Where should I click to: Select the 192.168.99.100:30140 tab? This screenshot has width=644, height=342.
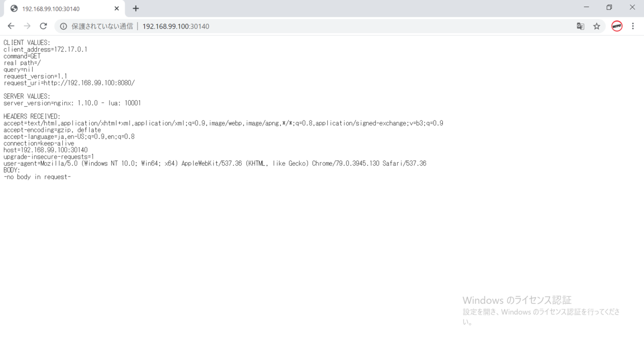coord(64,8)
